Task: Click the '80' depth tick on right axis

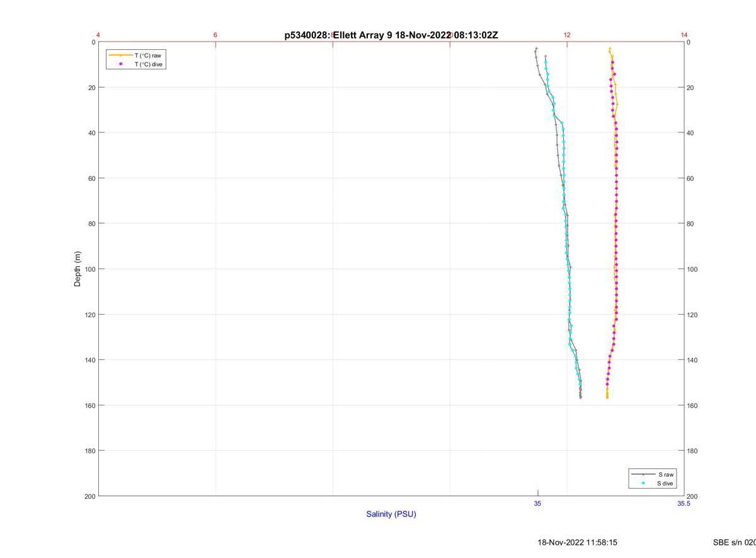Action: 690,224
